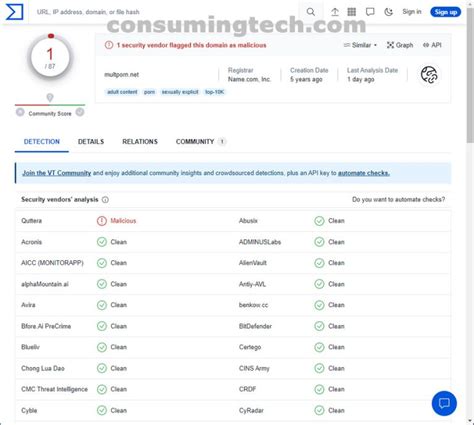474x425 pixels.
Task: Click the 'adult content' tag
Action: coord(122,92)
